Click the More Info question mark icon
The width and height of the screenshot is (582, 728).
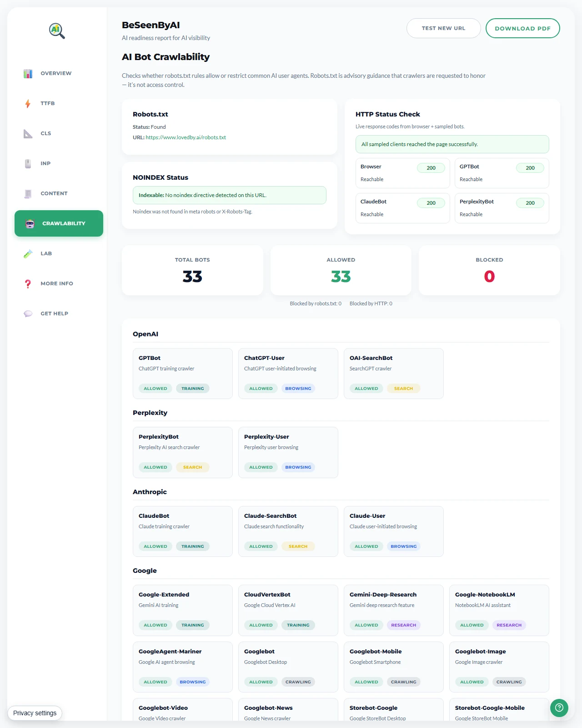coord(28,283)
